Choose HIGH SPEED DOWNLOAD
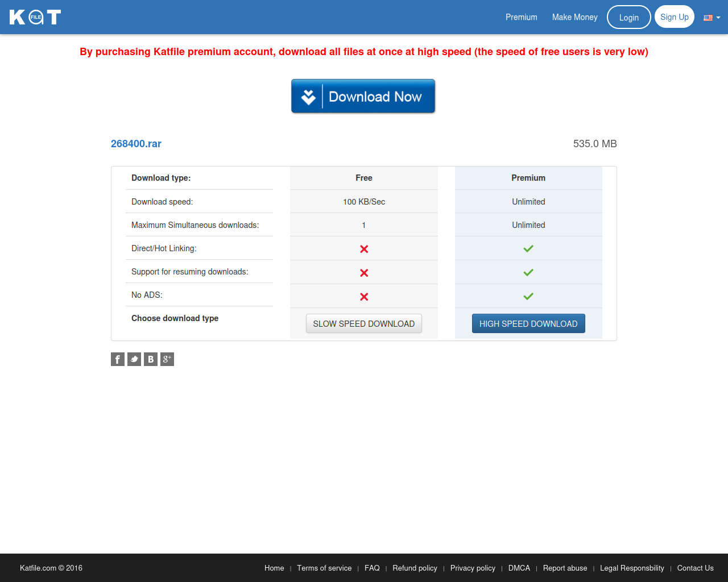The width and height of the screenshot is (728, 582). 528,323
